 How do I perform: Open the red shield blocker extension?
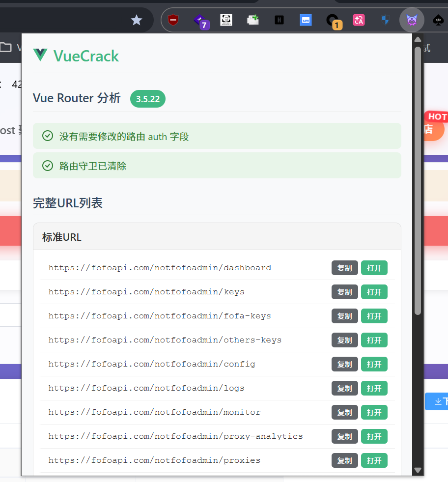pyautogui.click(x=173, y=20)
